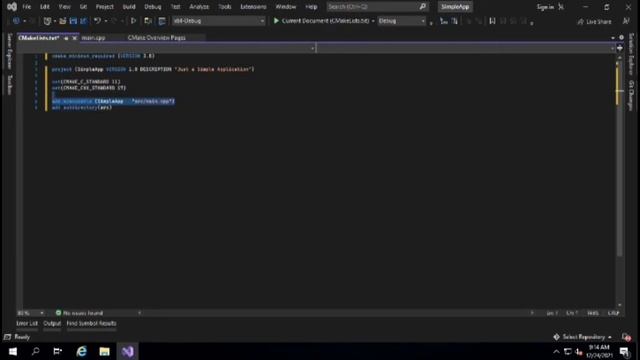
Task: Click the Save All toolbar icon
Action: click(x=83, y=21)
